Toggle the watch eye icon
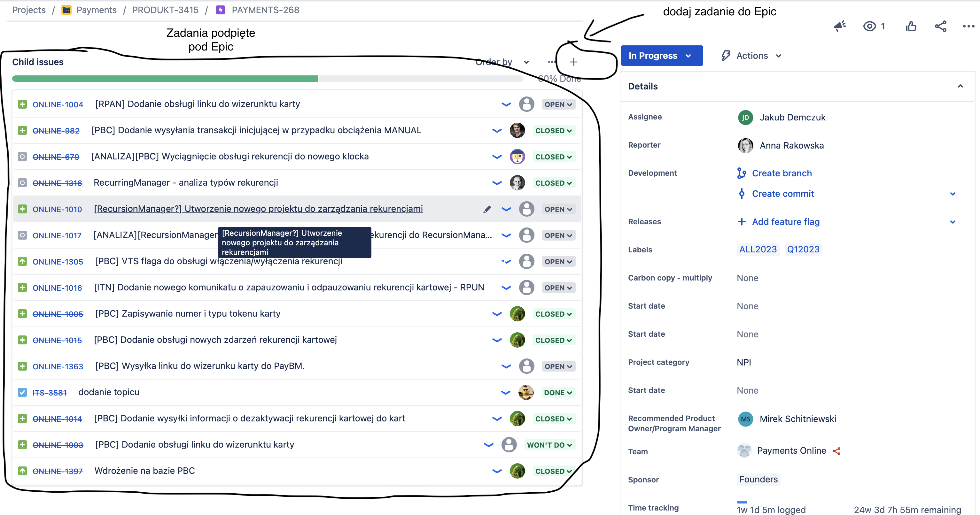Screen dimensions: 980x515 click(870, 26)
